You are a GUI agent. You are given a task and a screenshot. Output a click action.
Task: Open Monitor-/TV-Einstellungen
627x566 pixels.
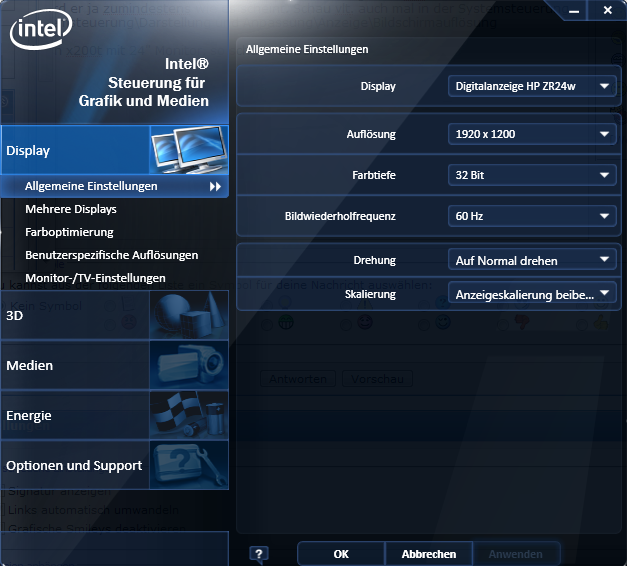coord(95,278)
